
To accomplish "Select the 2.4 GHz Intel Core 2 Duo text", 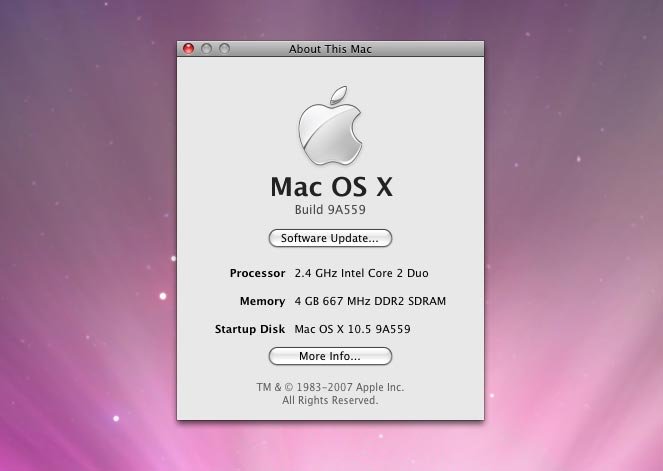I will [362, 273].
